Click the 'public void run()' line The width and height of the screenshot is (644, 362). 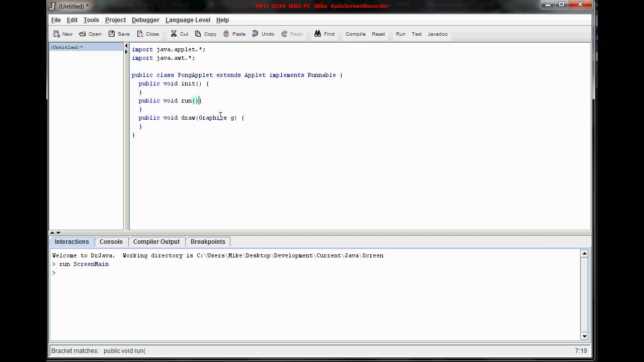coord(170,101)
